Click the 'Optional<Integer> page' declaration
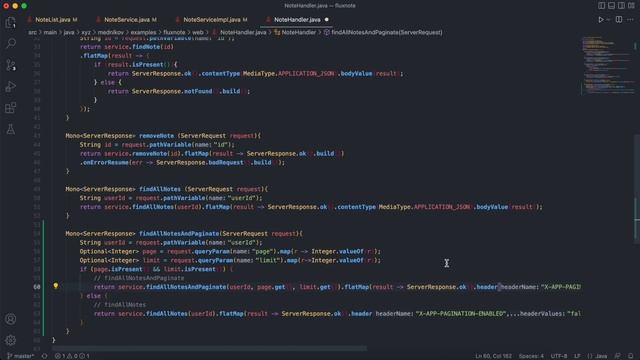The width and height of the screenshot is (640, 360). (118, 251)
